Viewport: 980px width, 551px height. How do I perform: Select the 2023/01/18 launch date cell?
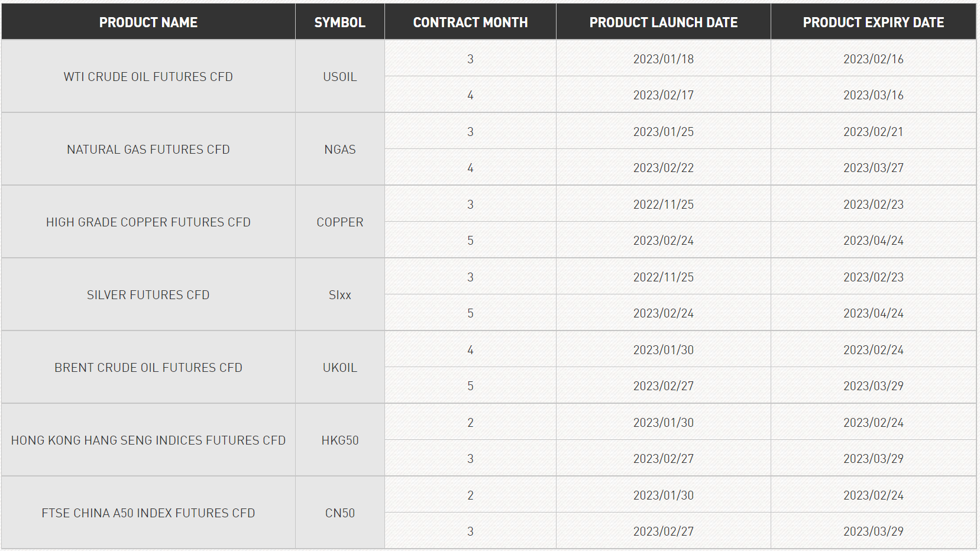(664, 59)
